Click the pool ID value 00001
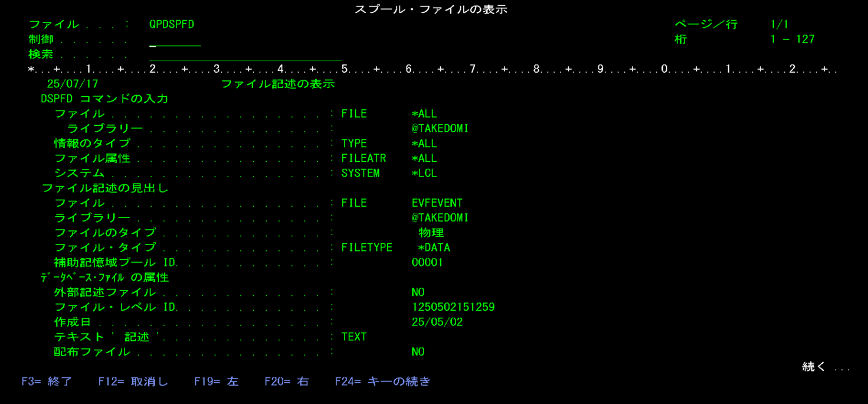This screenshot has height=404, width=868. (x=427, y=262)
